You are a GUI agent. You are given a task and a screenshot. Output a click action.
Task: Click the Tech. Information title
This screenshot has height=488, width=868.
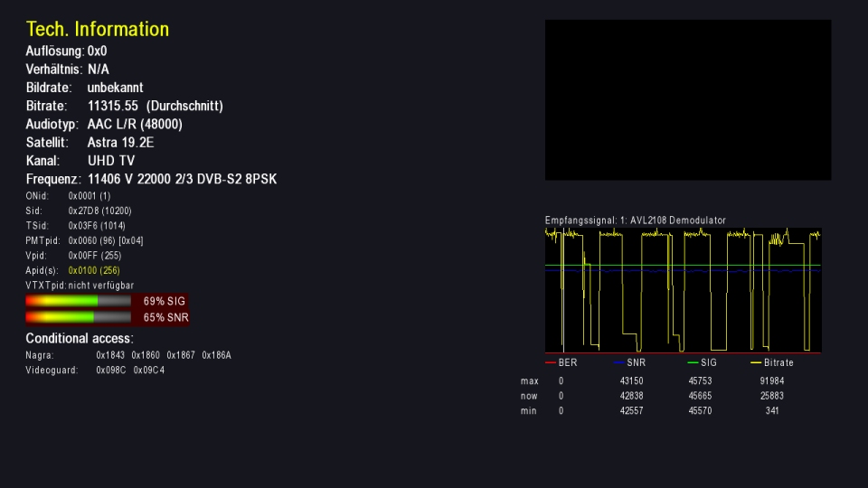(98, 29)
